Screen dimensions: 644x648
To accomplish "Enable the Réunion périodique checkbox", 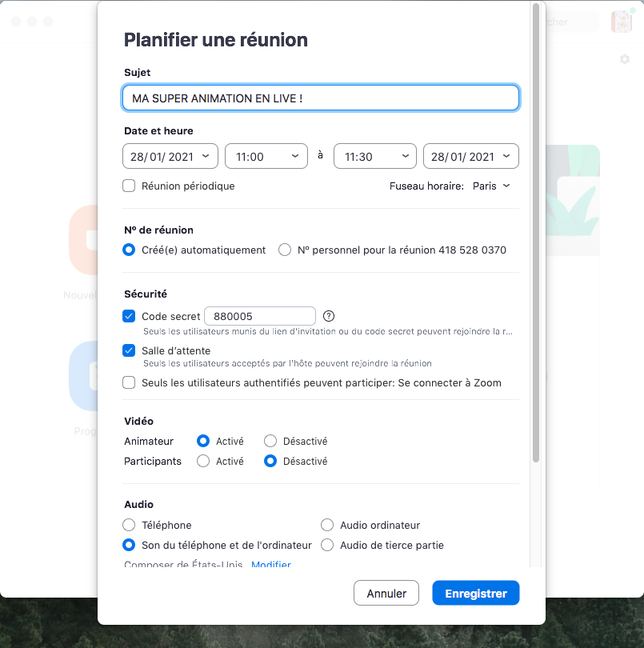I will pyautogui.click(x=129, y=186).
